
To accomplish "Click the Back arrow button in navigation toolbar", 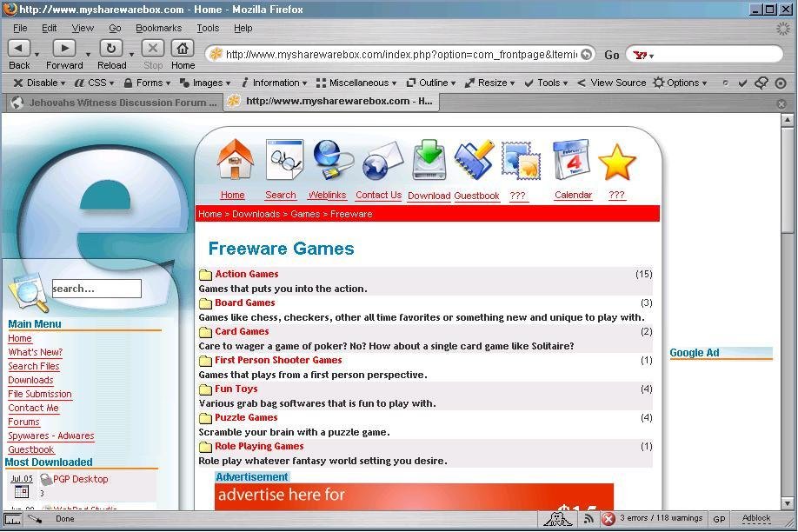I will point(19,49).
